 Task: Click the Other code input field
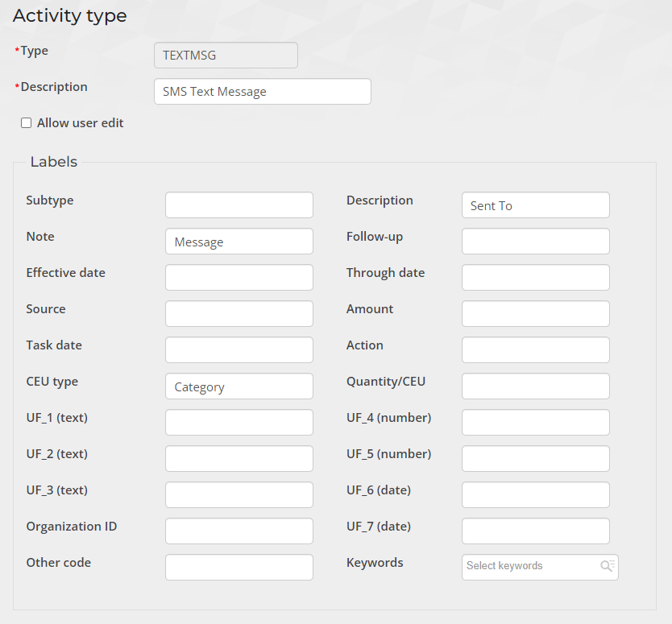point(239,568)
